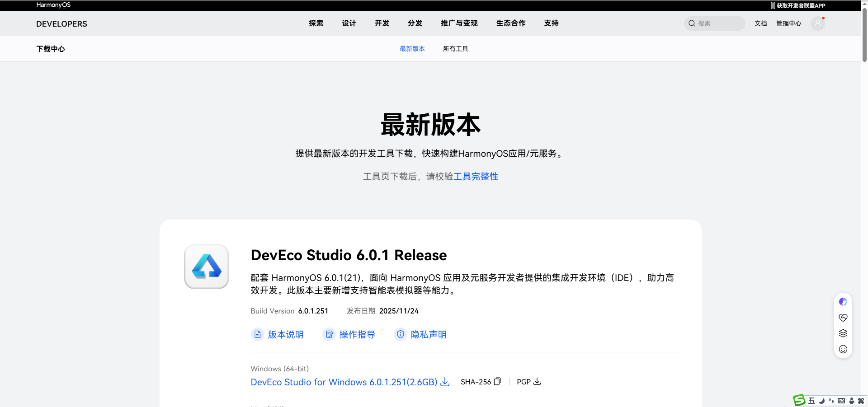Click the page vertical scrollbar thumb
The image size is (868, 407).
pyautogui.click(x=864, y=34)
